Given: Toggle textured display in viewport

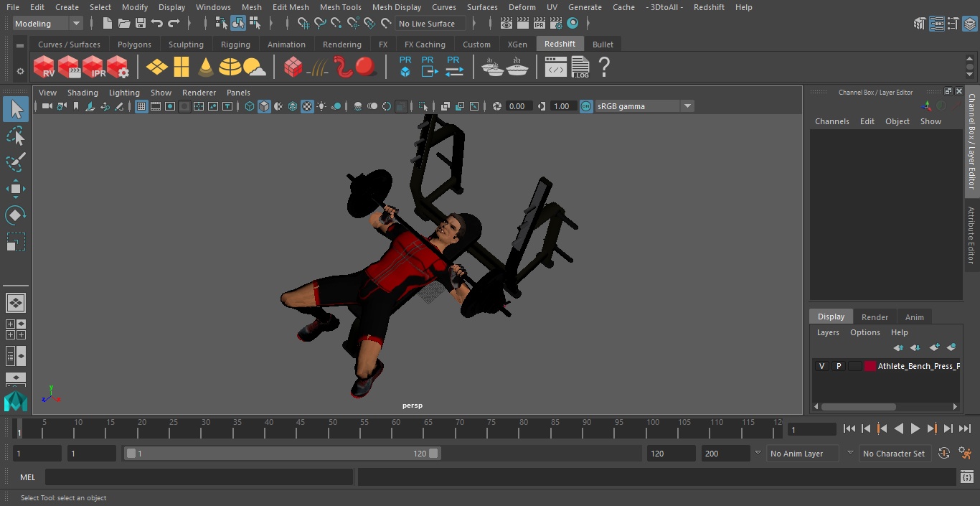Looking at the screenshot, I should point(307,106).
